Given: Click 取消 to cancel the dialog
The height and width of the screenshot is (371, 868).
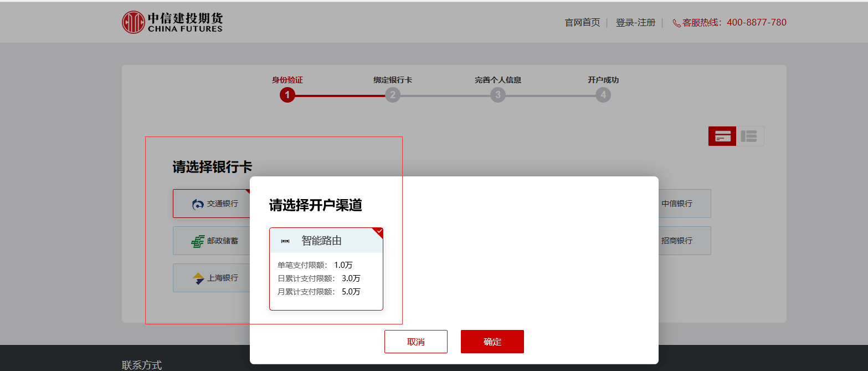Looking at the screenshot, I should [x=416, y=342].
